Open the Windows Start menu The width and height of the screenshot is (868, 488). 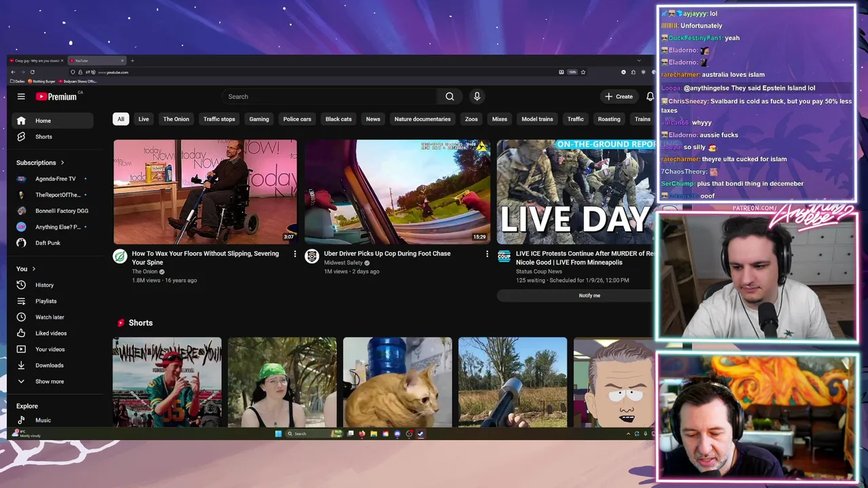point(278,434)
